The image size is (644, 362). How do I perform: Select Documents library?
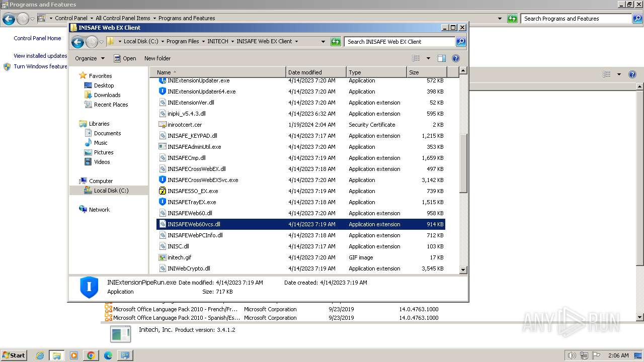107,133
